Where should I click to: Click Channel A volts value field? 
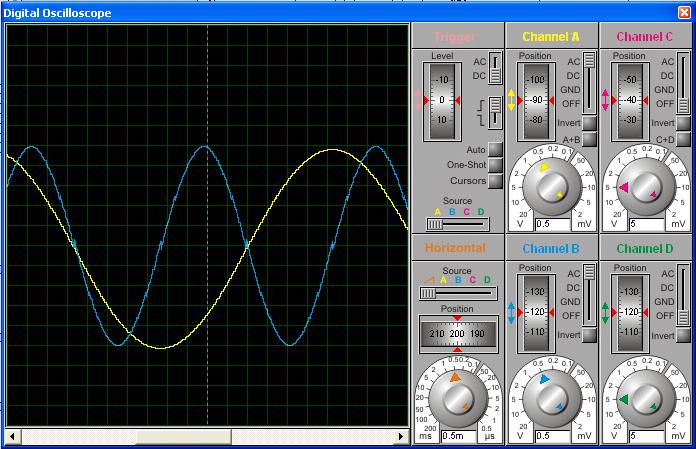tap(553, 224)
